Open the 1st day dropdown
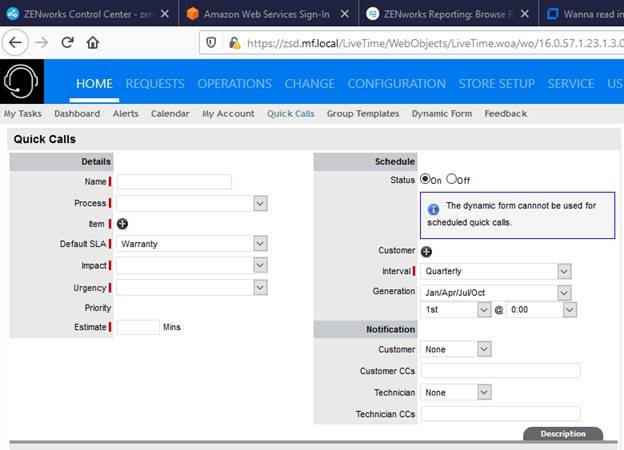Screen dimensions: 624x450 tap(456, 310)
